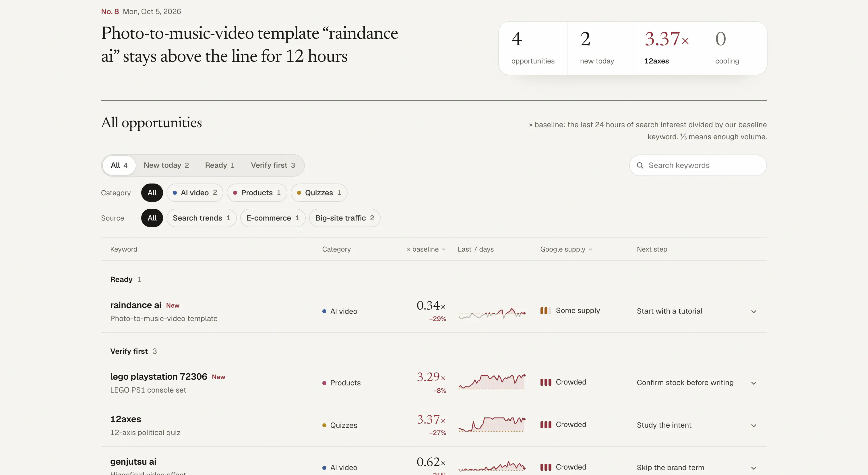The height and width of the screenshot is (475, 868).
Task: Click the 0 cooling stat
Action: click(735, 48)
